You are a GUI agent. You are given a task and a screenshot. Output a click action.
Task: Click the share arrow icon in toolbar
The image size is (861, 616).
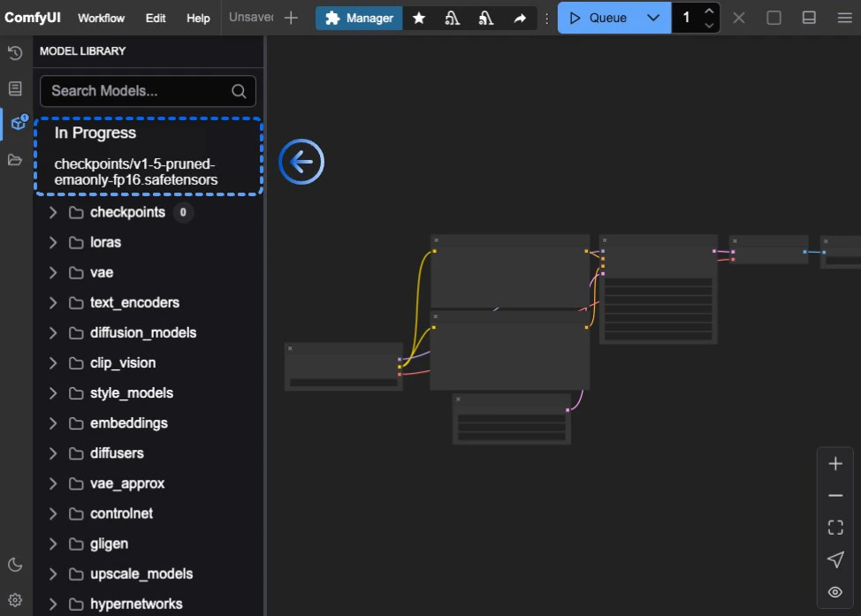click(x=520, y=18)
